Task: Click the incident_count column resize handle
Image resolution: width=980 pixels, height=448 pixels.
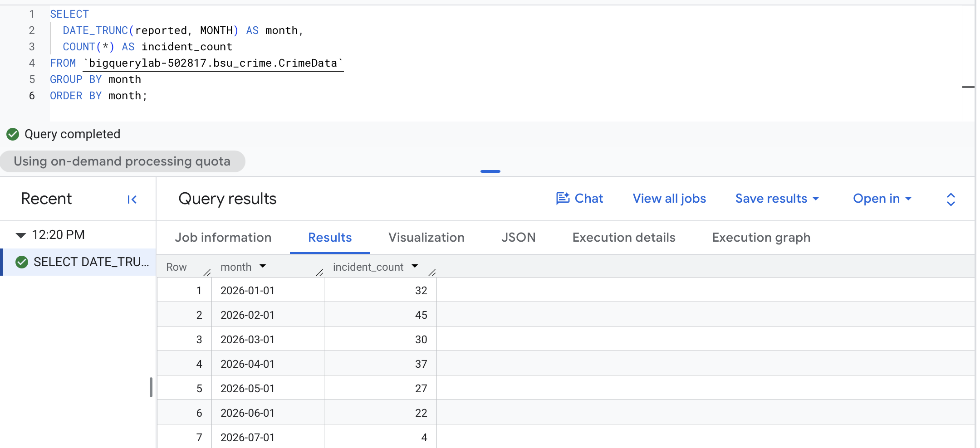Action: click(x=432, y=272)
